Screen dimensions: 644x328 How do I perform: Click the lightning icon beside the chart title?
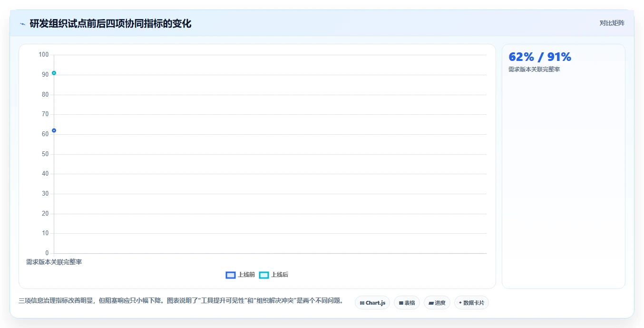[22, 24]
